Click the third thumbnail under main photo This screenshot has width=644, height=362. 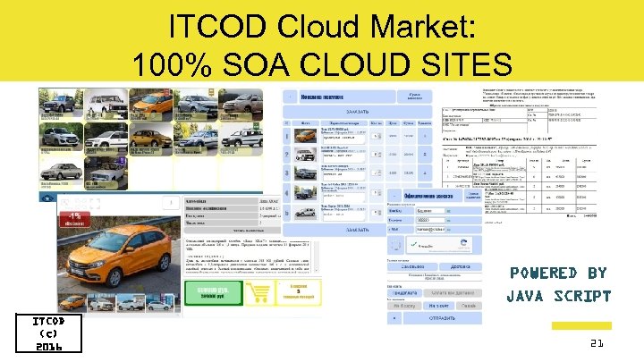click(x=131, y=303)
